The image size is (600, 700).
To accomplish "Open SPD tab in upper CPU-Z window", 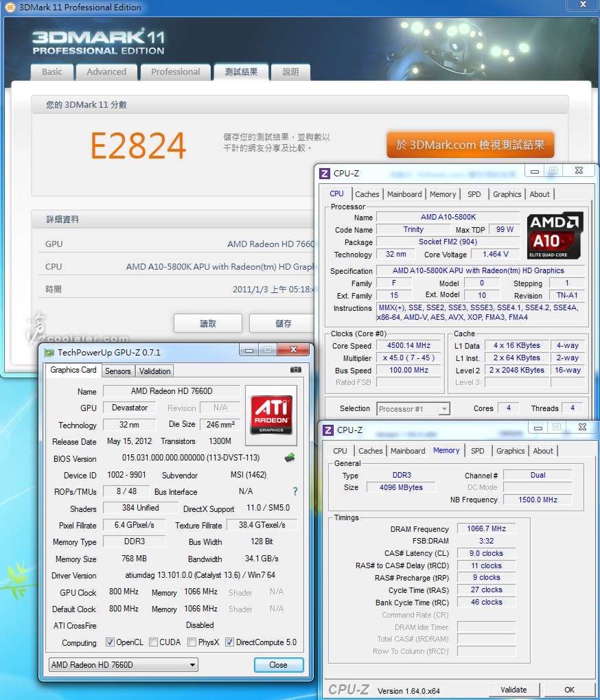I will point(474,194).
